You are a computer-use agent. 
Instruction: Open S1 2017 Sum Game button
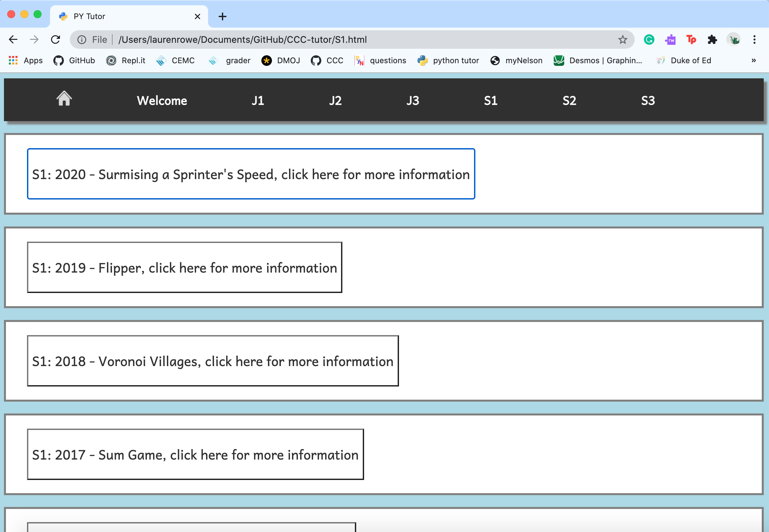(x=195, y=454)
